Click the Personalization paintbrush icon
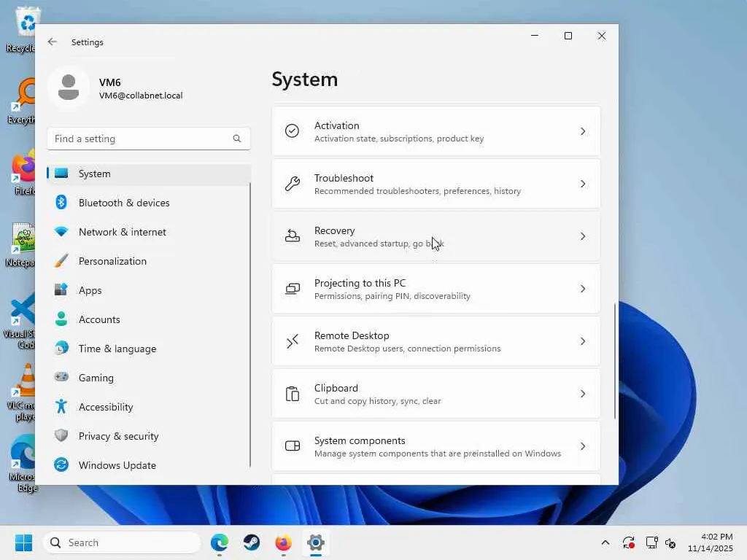This screenshot has height=560, width=747. (x=61, y=260)
